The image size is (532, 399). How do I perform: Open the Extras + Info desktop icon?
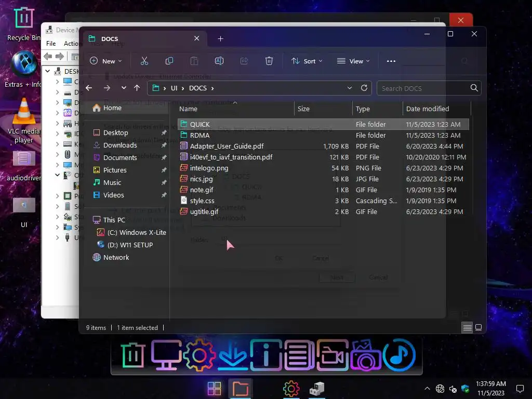click(23, 69)
